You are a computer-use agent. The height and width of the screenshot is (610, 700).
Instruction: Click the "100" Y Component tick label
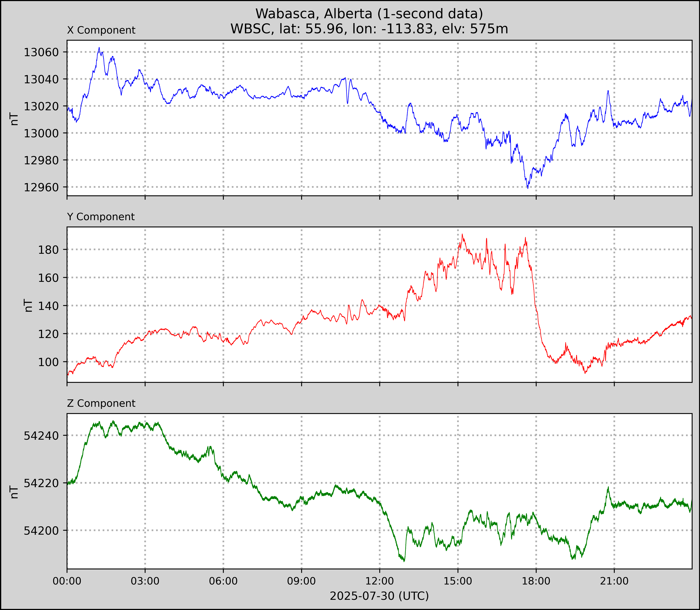point(48,362)
